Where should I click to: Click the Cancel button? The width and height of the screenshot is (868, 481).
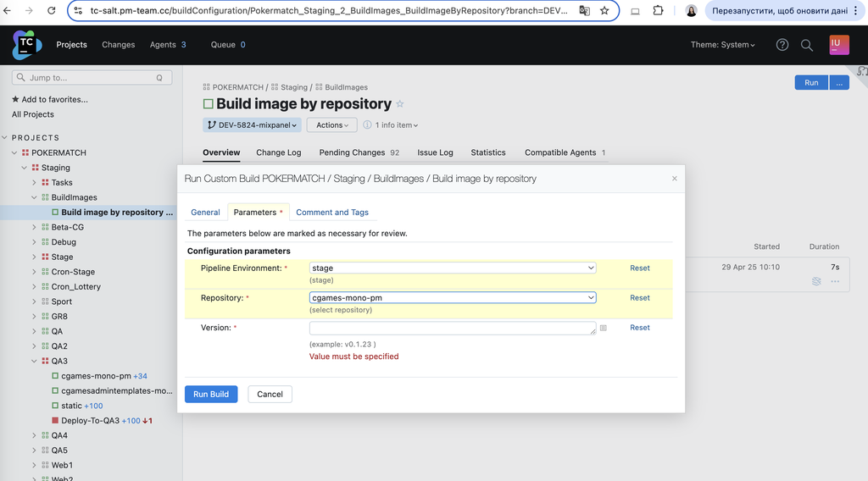pos(270,394)
